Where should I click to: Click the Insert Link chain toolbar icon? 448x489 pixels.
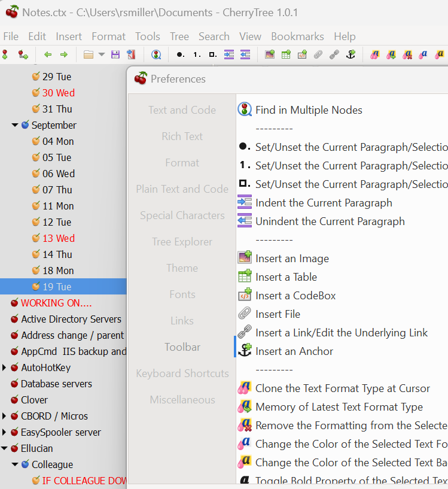point(334,54)
